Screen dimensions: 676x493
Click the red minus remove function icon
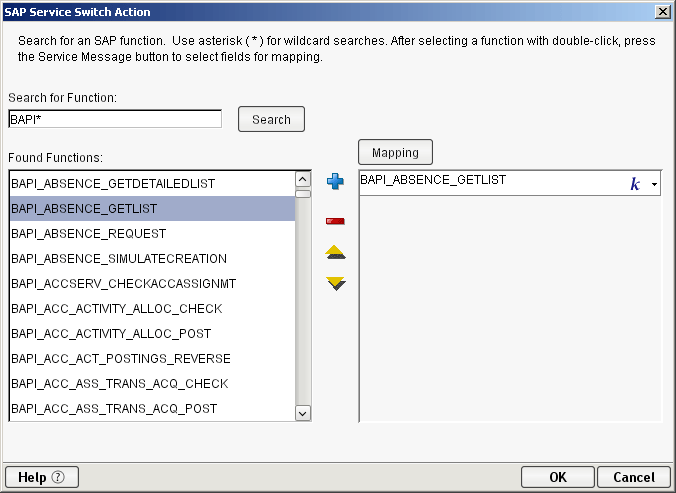click(335, 221)
